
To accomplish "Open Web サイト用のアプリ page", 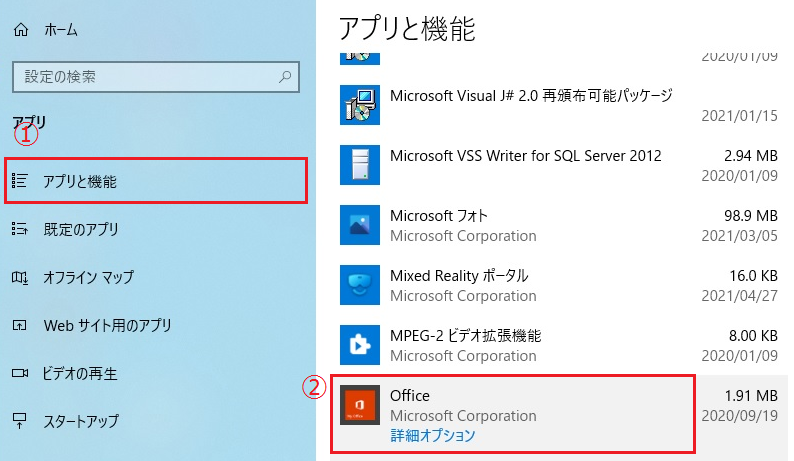I will pyautogui.click(x=107, y=325).
